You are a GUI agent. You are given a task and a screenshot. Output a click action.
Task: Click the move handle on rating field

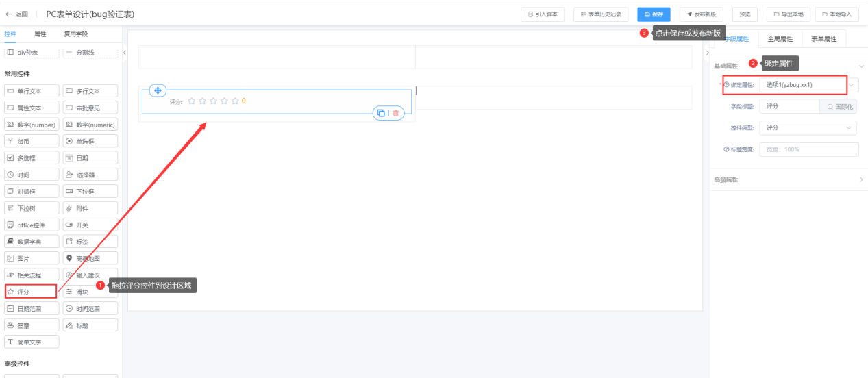pos(158,90)
